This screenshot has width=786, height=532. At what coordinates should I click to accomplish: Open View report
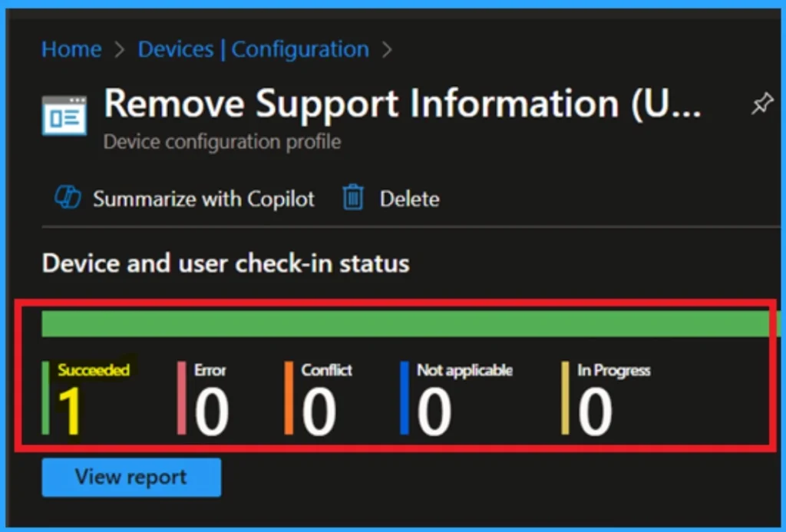(x=130, y=477)
